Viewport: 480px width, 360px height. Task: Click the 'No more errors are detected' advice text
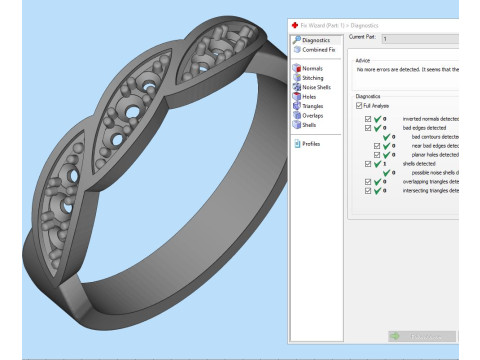(408, 69)
